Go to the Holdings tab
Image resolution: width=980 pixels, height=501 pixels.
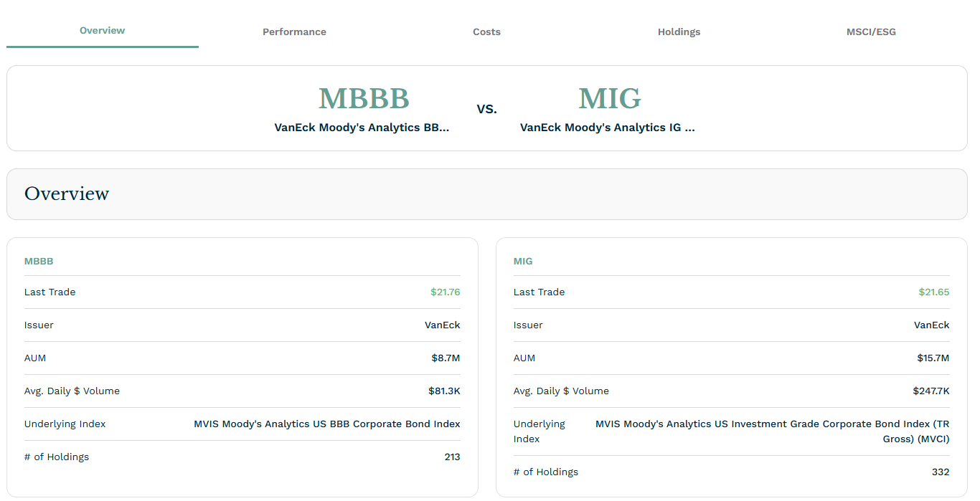point(679,32)
